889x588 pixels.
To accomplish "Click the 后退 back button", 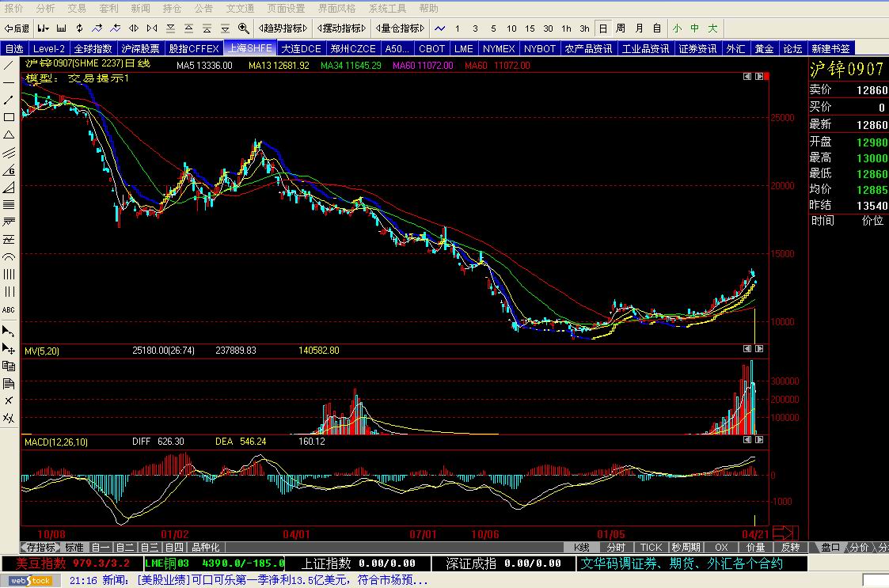I will click(x=17, y=28).
